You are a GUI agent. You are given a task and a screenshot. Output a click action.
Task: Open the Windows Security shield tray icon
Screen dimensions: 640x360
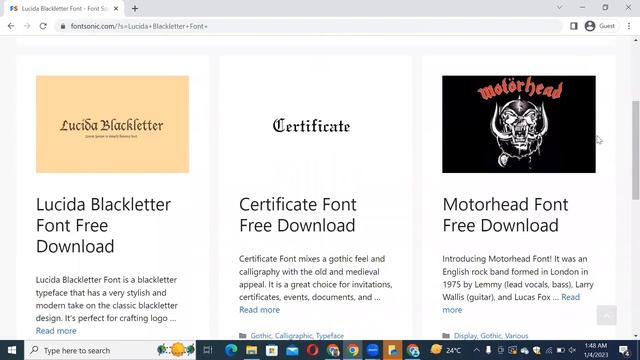[x=537, y=350]
